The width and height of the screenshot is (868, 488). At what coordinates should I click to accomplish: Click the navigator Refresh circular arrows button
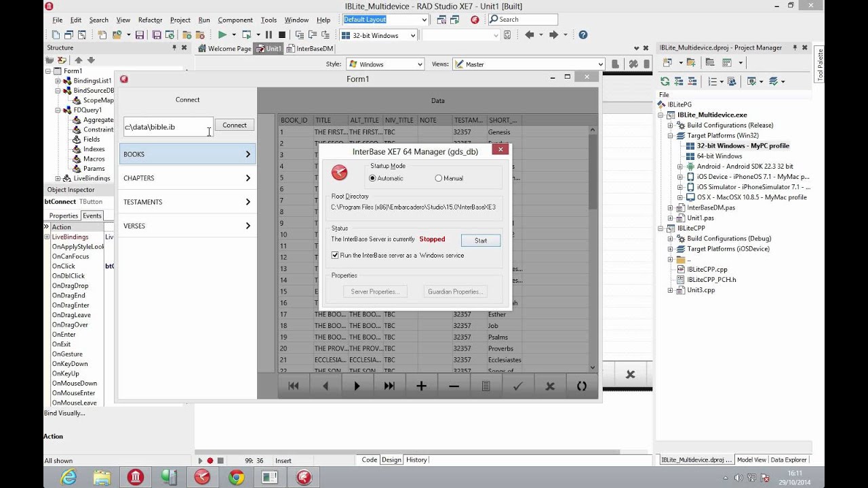coord(582,386)
